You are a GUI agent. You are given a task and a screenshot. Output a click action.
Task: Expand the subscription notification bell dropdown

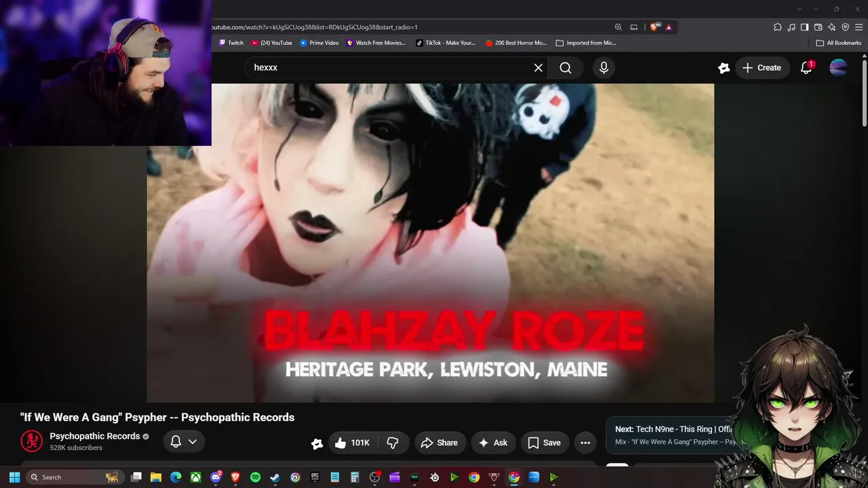click(x=184, y=442)
